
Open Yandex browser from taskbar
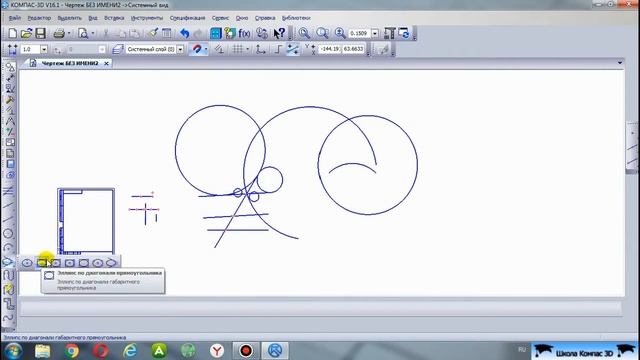217,351
